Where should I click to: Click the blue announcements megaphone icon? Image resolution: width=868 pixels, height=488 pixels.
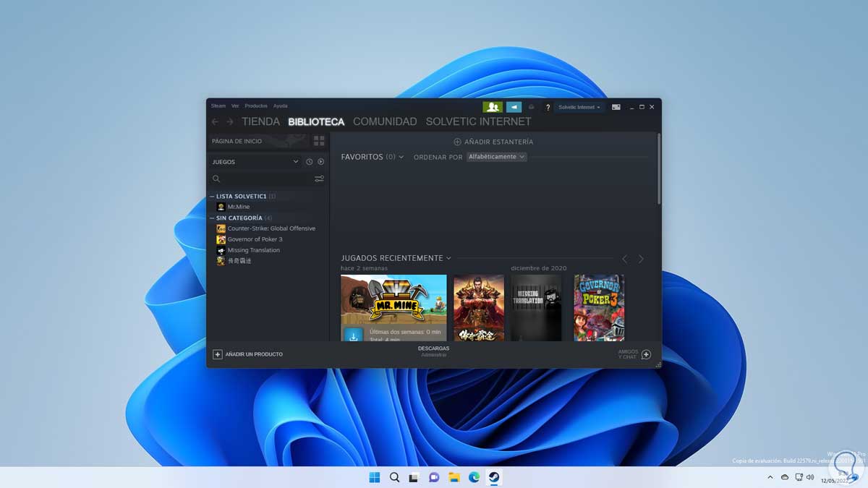click(x=514, y=107)
